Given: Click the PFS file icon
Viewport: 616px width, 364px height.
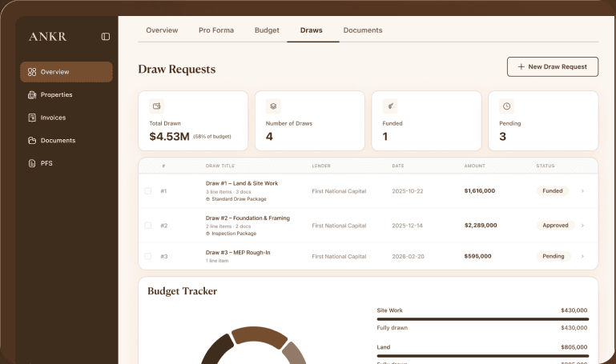Looking at the screenshot, I should pyautogui.click(x=32, y=163).
